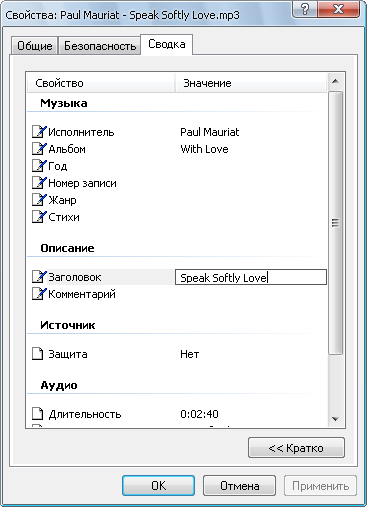The image size is (367, 507).
Task: Click the edit icon beside Комментарий
Action: click(39, 294)
